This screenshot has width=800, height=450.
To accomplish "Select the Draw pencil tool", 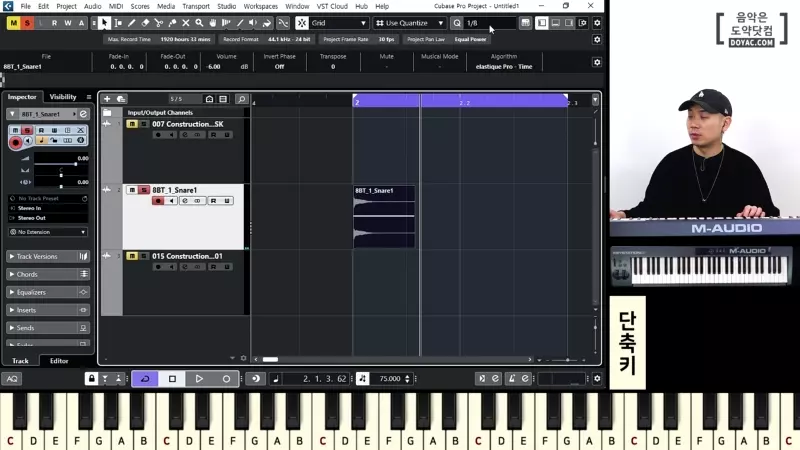I will [132, 23].
